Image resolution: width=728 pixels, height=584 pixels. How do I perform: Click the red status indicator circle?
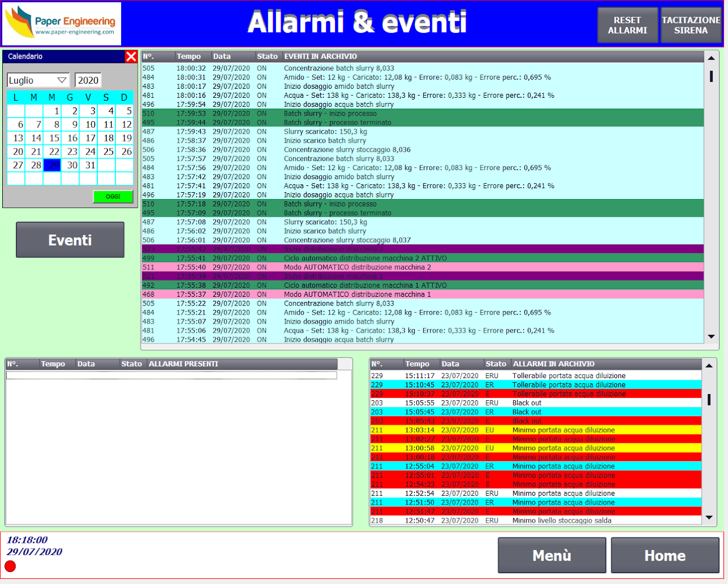coord(10,566)
